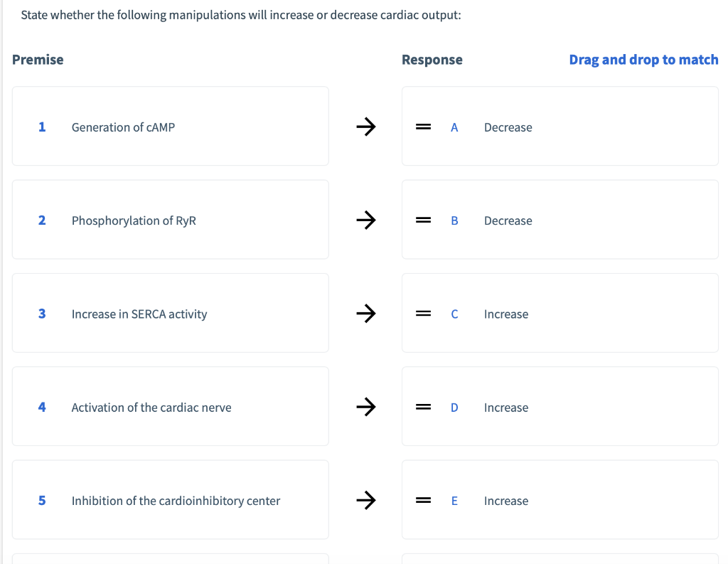
Task: Select premise 2, Phosphorylation of RyR
Action: [171, 220]
